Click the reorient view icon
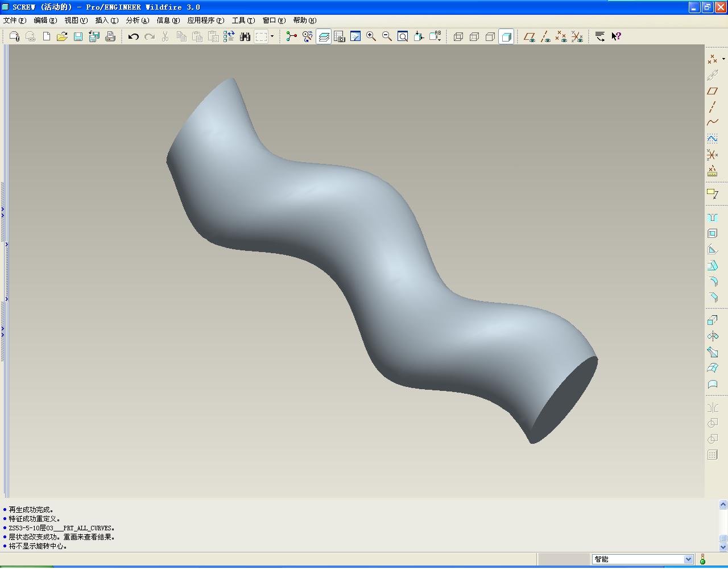The width and height of the screenshot is (728, 569). click(419, 36)
